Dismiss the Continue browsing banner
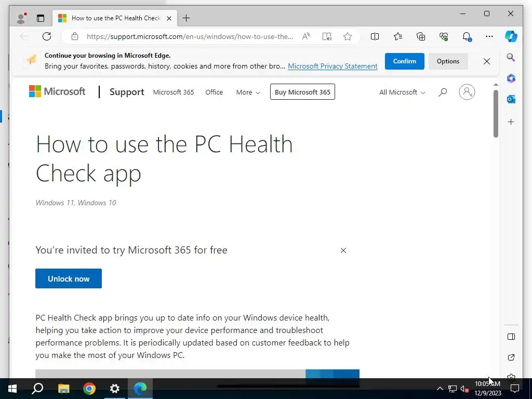This screenshot has height=399, width=532. (486, 61)
